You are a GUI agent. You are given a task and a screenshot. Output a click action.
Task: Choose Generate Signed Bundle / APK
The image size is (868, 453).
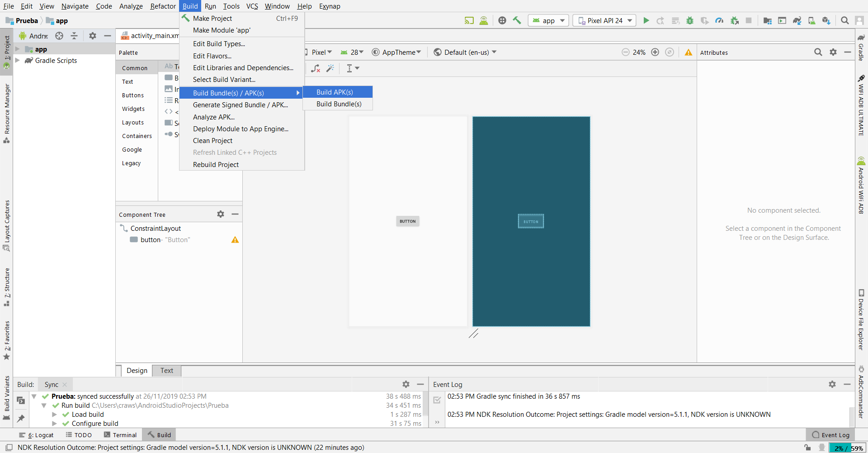coord(242,105)
